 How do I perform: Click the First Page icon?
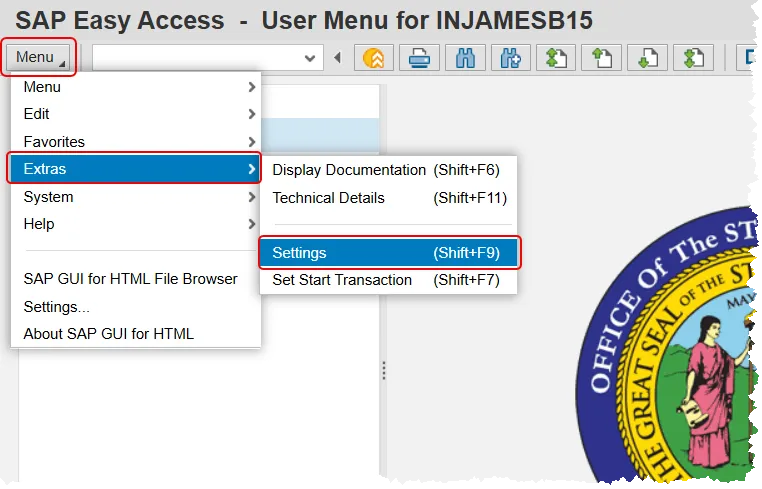(556, 58)
